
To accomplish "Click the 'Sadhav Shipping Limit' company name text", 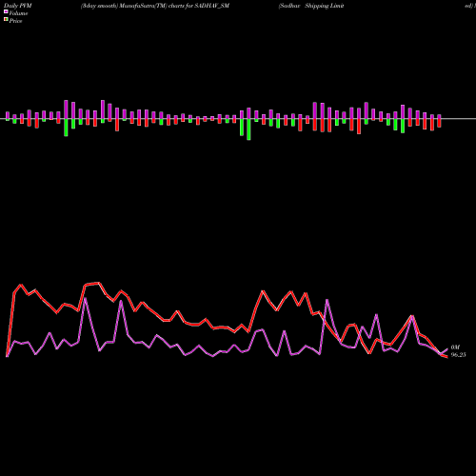I will coord(311,6).
